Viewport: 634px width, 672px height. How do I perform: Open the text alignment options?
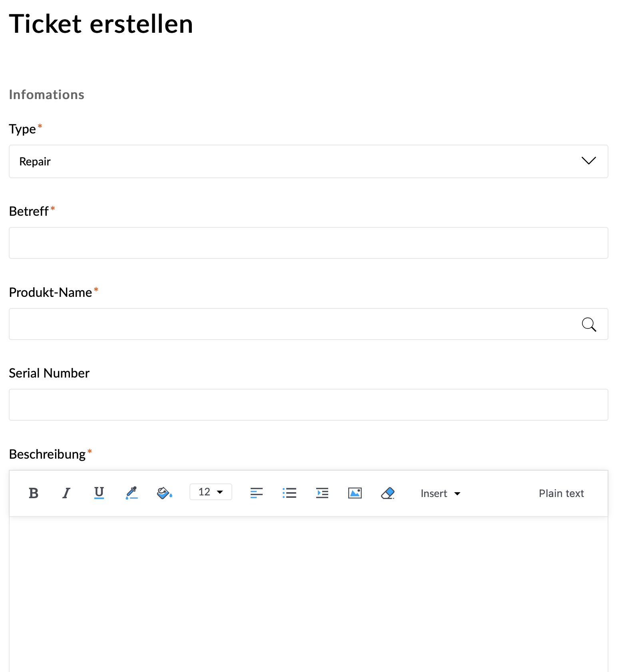257,493
